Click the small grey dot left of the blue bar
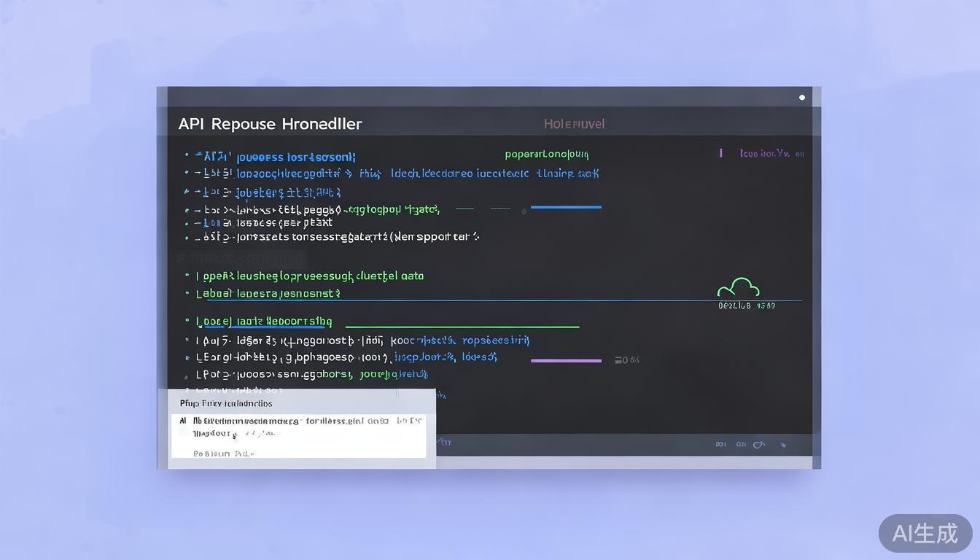This screenshot has height=560, width=980. tap(524, 211)
